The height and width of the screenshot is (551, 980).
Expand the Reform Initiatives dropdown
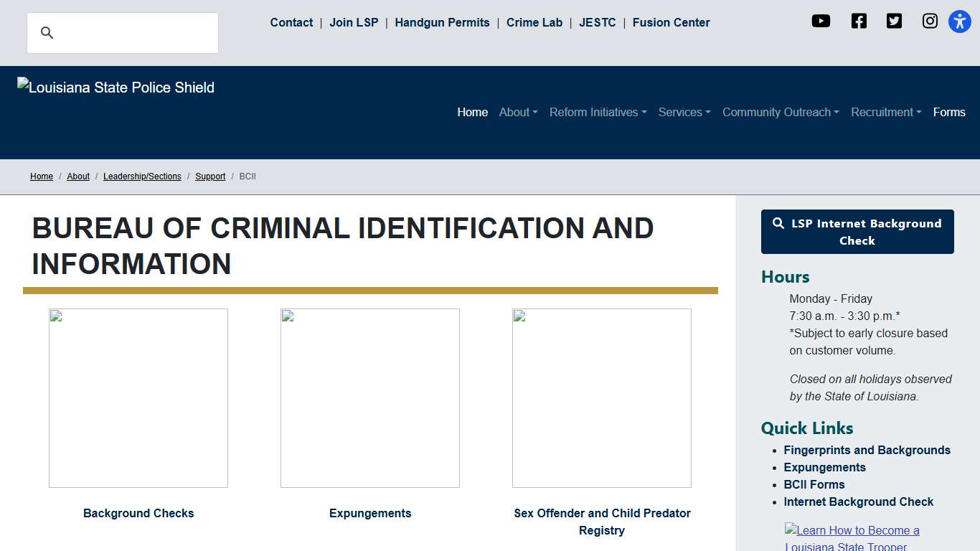coord(598,113)
